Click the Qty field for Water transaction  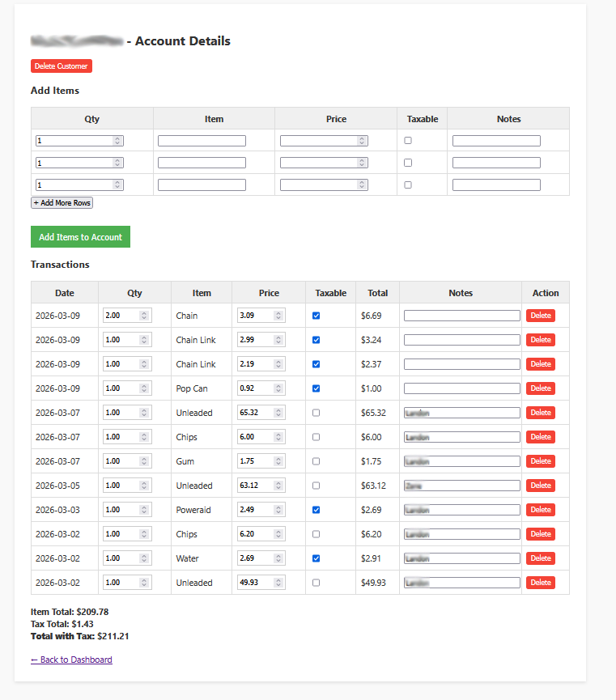(121, 558)
